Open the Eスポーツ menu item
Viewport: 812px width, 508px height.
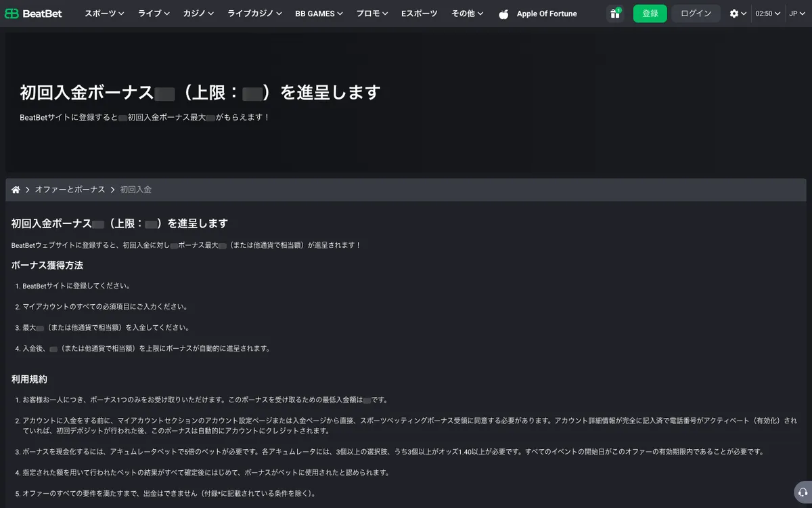click(419, 14)
